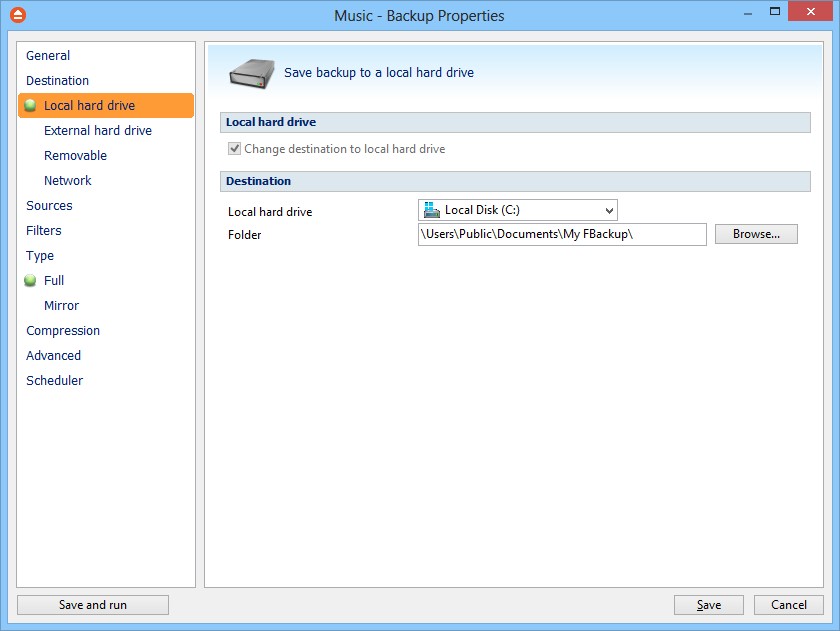Open the Type page
Image resolution: width=840 pixels, height=631 pixels.
point(40,256)
